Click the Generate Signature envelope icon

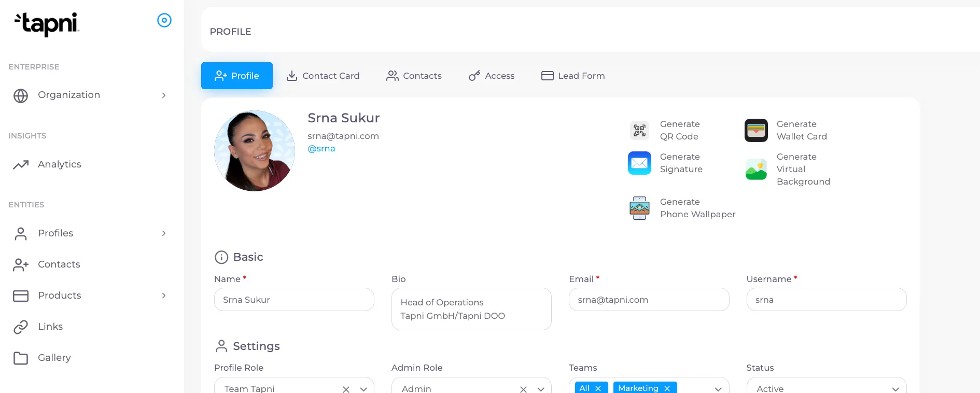click(639, 163)
